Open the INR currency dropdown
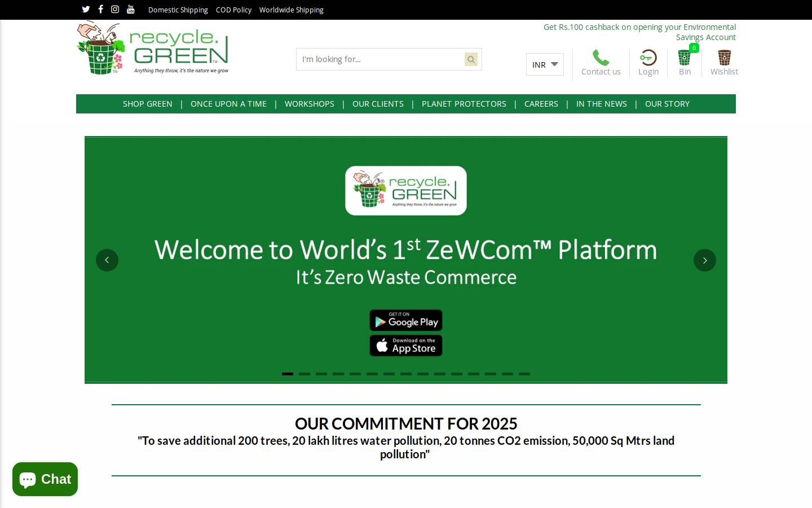Image resolution: width=812 pixels, height=508 pixels. pyautogui.click(x=545, y=64)
